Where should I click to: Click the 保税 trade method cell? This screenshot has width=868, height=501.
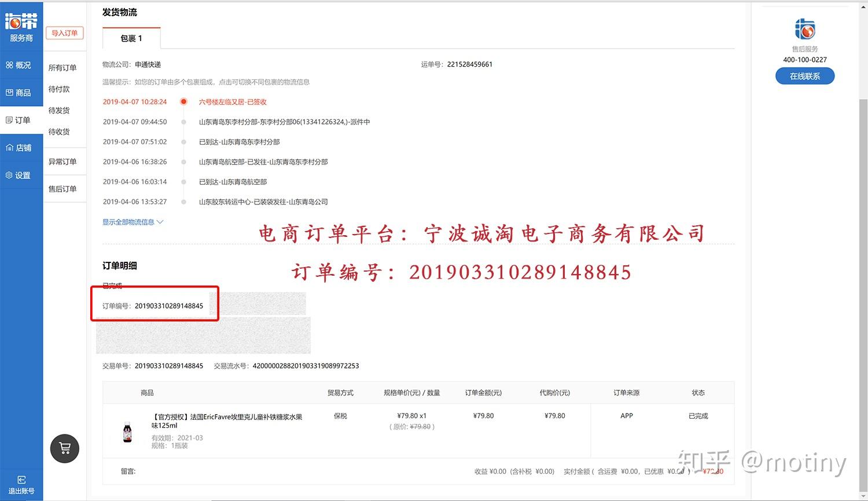click(x=340, y=416)
